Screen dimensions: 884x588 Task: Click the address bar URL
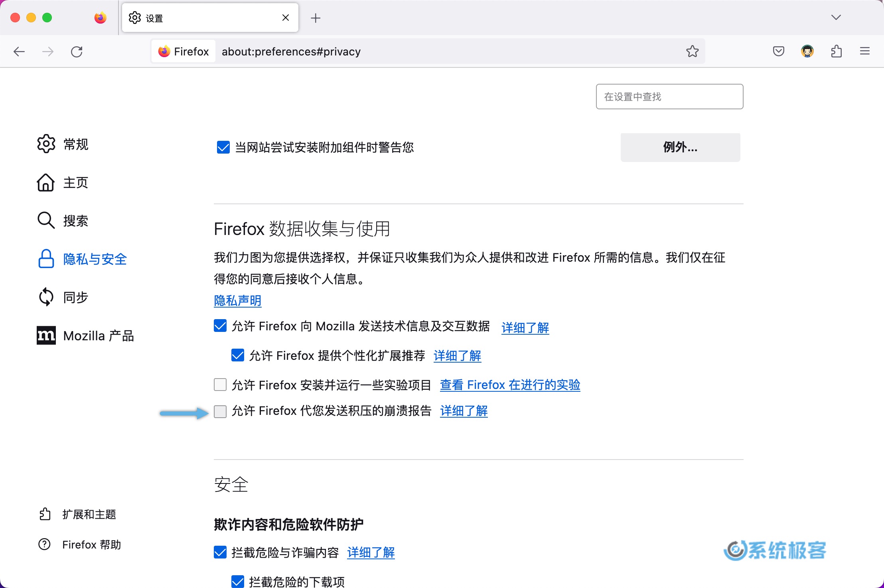tap(291, 51)
